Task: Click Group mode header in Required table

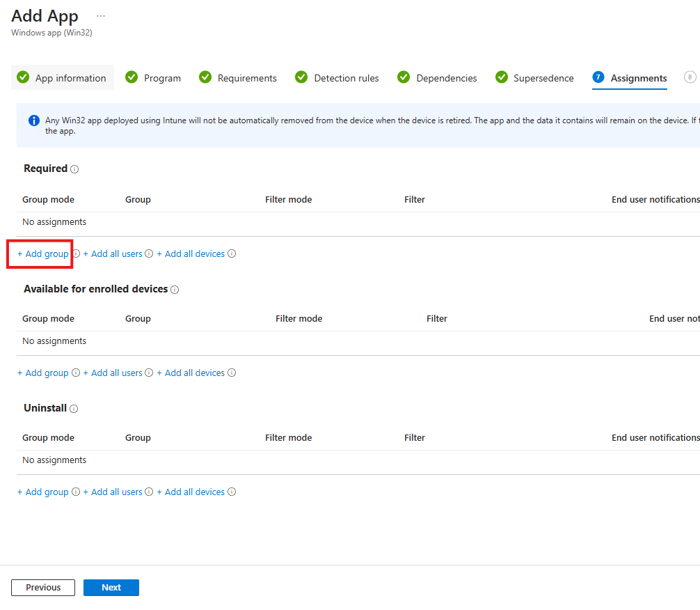Action: point(48,199)
